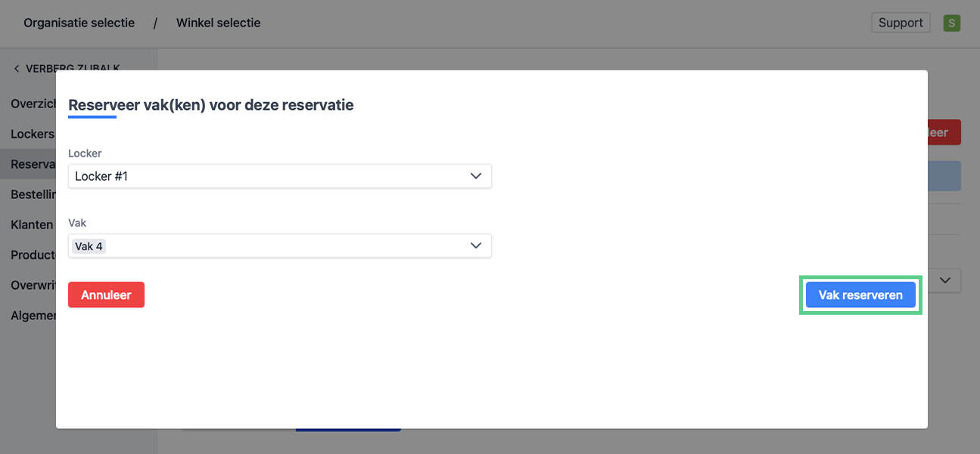The width and height of the screenshot is (980, 454).
Task: Open the Winkel selectie breadcrumb link
Action: (x=218, y=23)
